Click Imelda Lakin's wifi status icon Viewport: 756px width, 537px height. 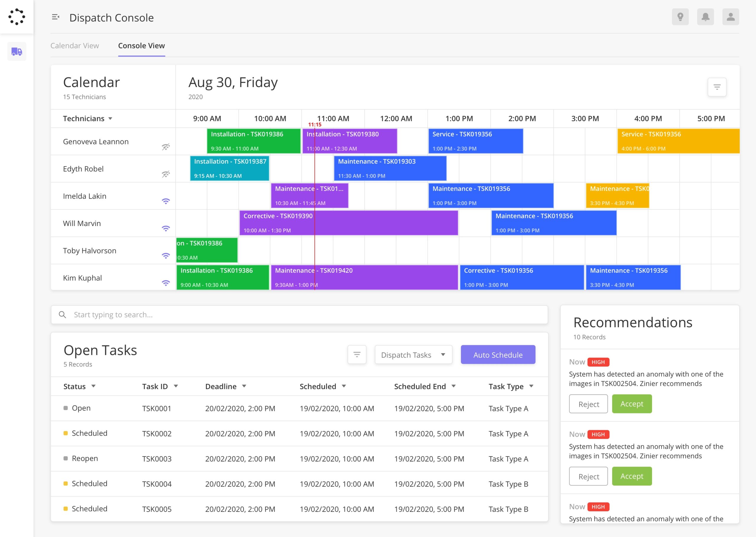pyautogui.click(x=166, y=201)
